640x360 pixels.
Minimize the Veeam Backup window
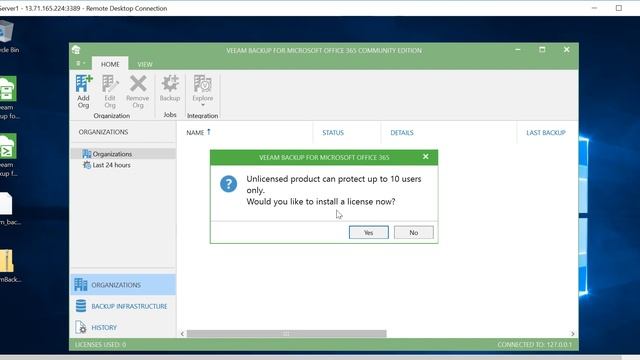tap(518, 50)
